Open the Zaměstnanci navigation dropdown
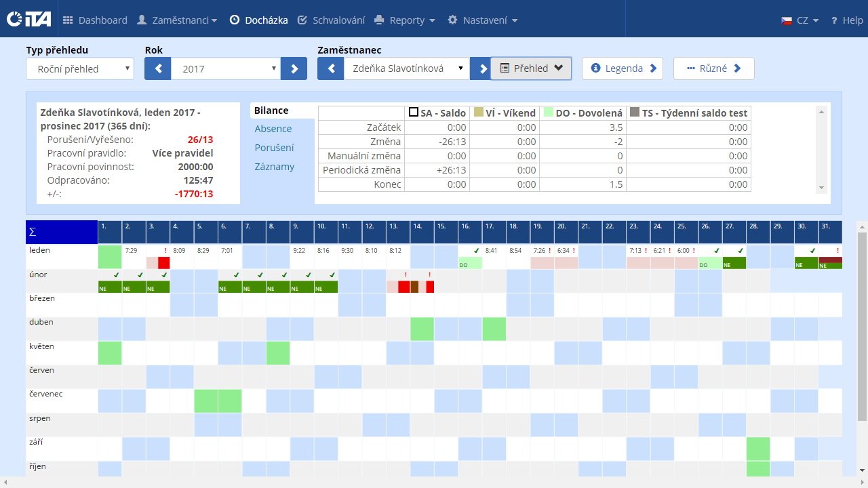 point(177,20)
